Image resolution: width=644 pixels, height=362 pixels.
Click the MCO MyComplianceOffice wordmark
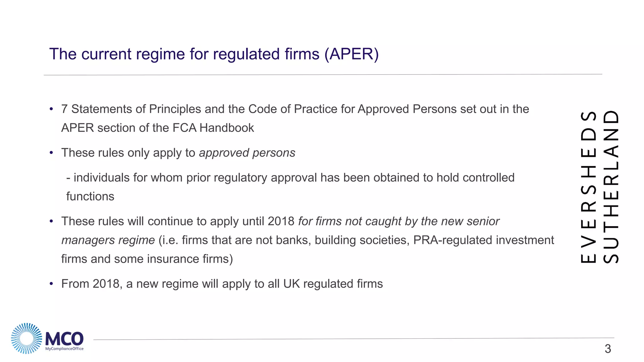[64, 341]
